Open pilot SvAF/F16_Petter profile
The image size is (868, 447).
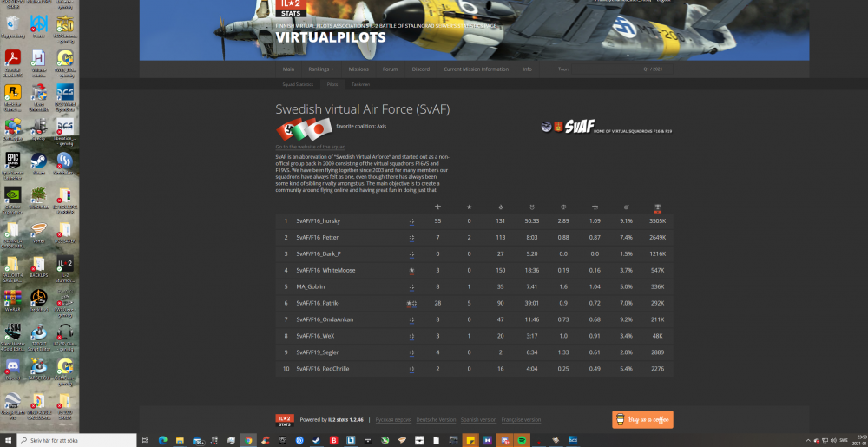317,237
